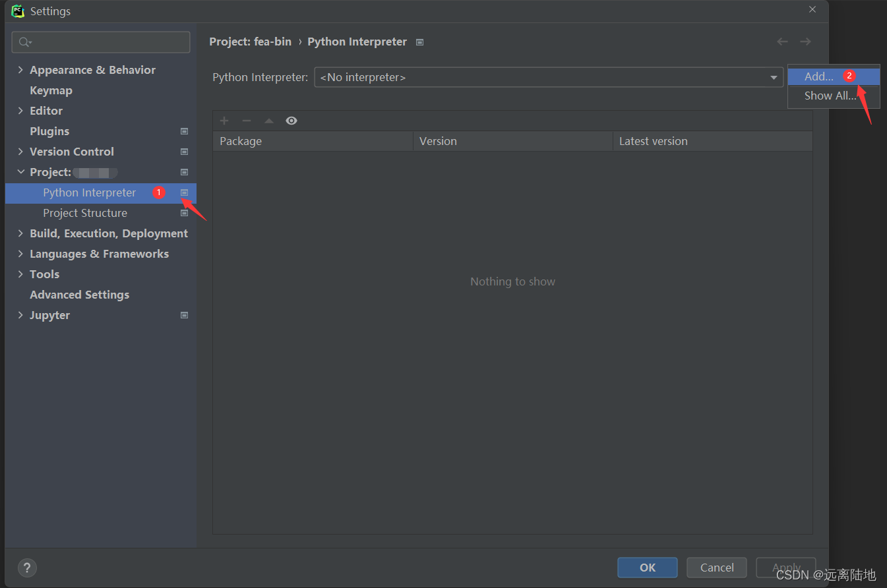This screenshot has height=588, width=887.
Task: Click the upgrade package arrow icon
Action: coord(269,121)
